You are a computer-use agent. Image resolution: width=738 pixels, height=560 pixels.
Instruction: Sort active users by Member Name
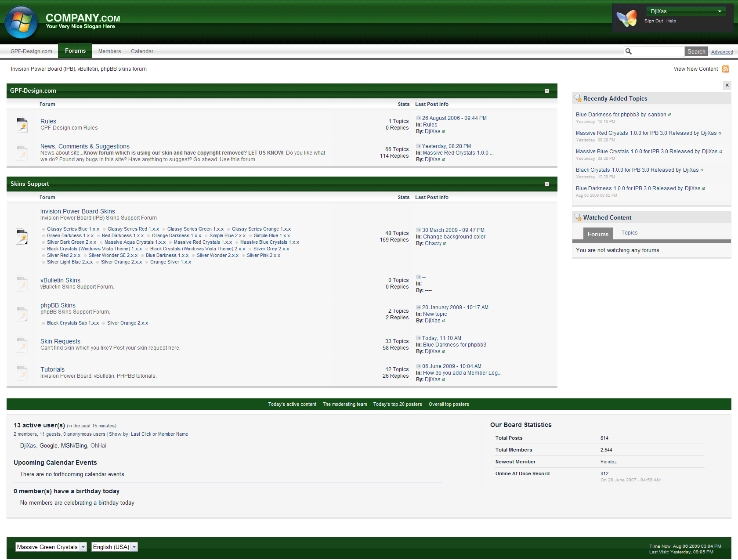(x=173, y=434)
